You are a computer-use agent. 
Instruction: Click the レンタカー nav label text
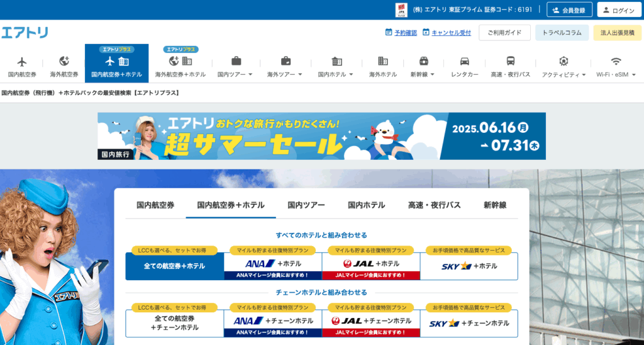465,74
